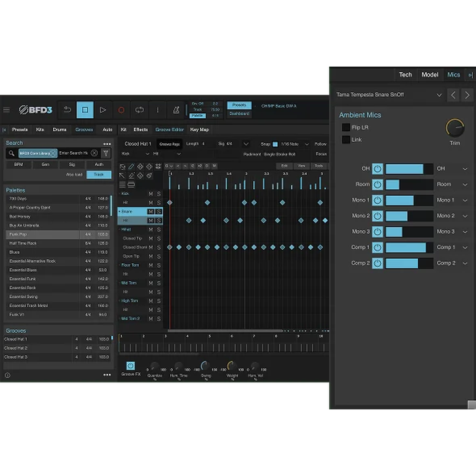Switch to the Model tab
This screenshot has height=476, width=476.
(430, 75)
